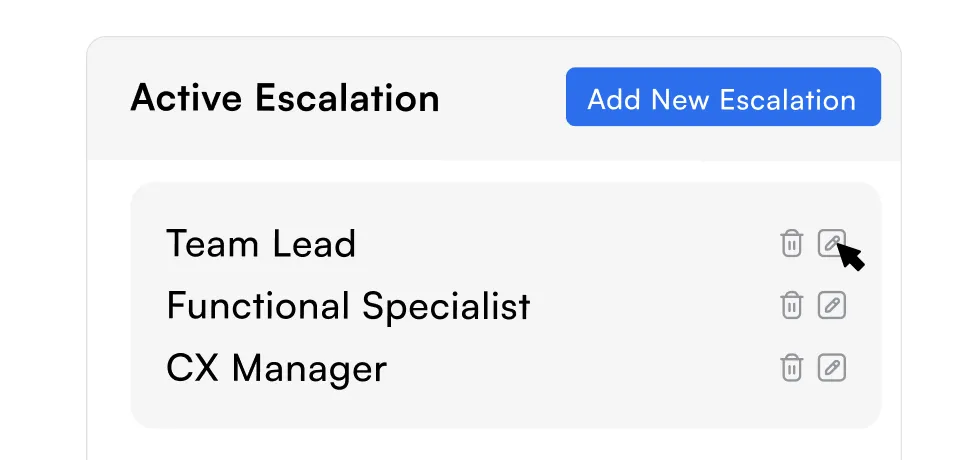The image size is (974, 460).
Task: Delete the Functional Specialist escalation
Action: coord(791,305)
